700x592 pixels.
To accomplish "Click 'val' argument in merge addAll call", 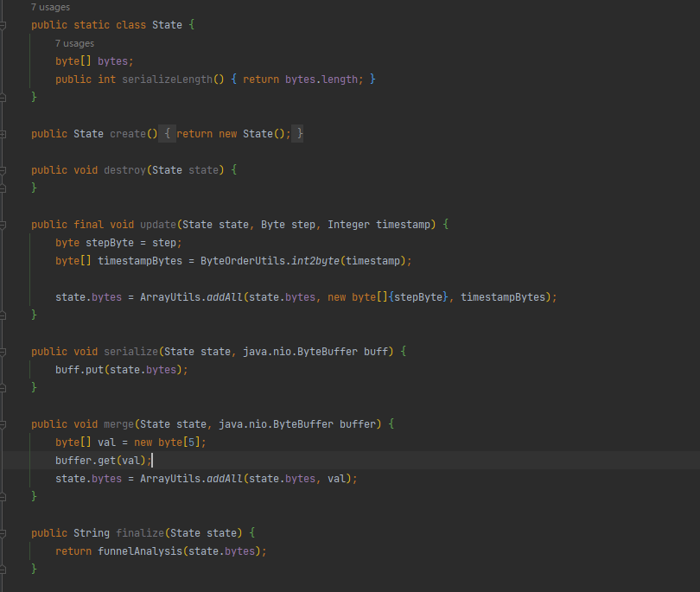I will pos(336,479).
